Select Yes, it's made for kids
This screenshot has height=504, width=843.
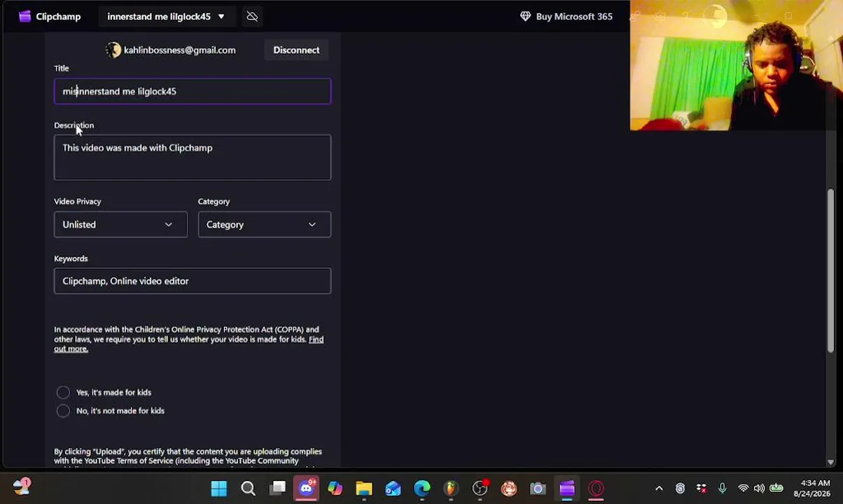63,393
